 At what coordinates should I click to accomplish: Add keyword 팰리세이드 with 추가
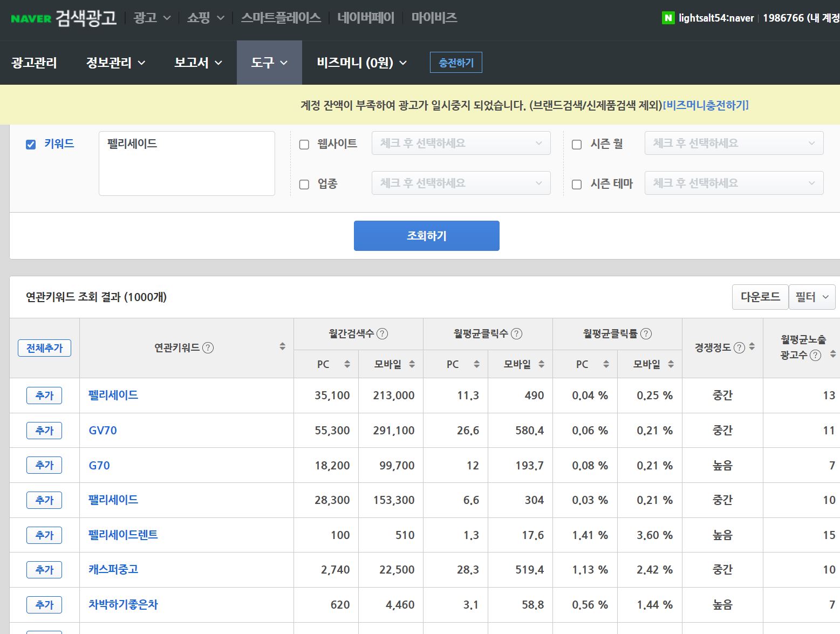44,500
